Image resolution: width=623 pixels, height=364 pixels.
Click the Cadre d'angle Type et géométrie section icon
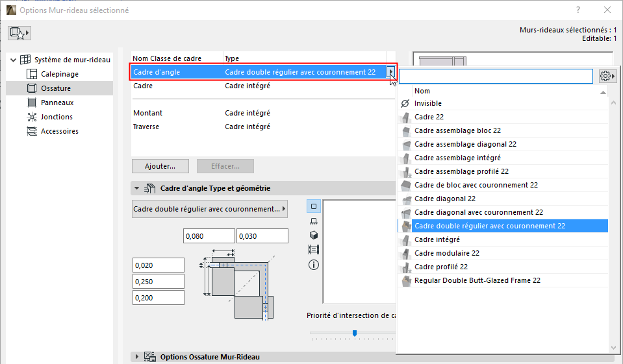(150, 188)
